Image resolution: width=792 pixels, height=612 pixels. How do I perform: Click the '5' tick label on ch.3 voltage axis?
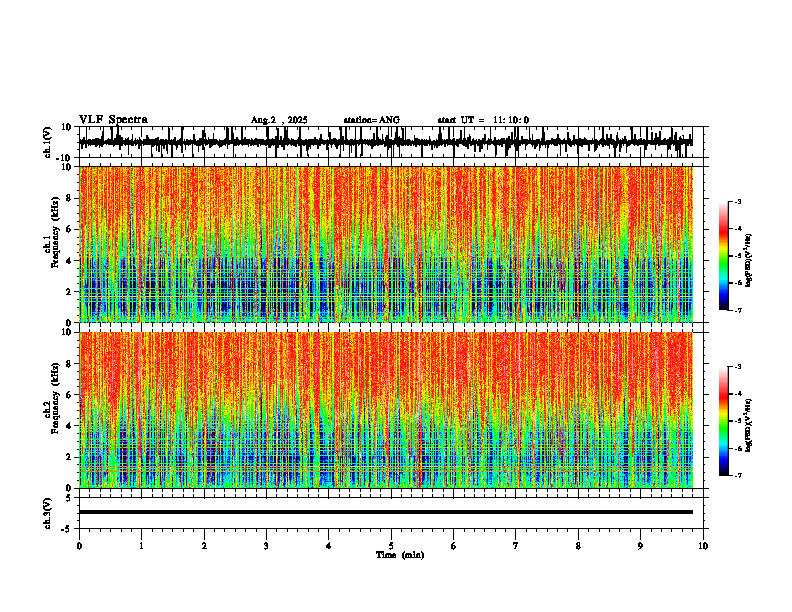[68, 498]
